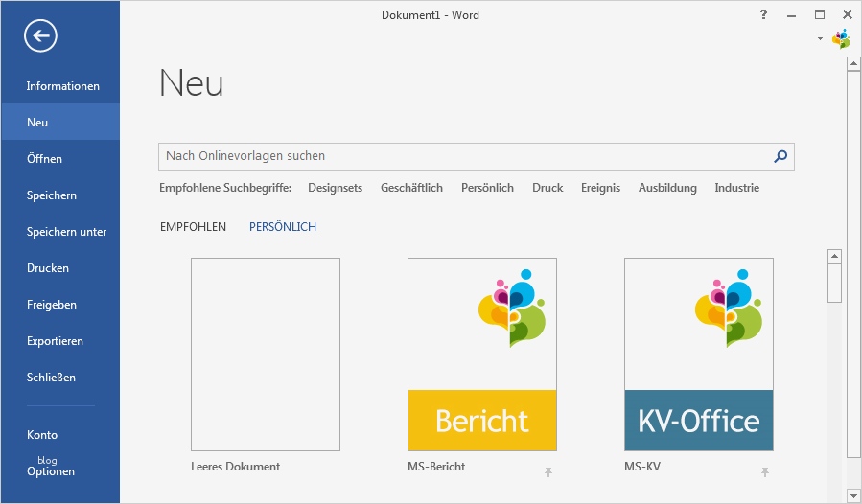Open the account dropdown arrow near logo
This screenshot has width=862, height=504.
820,38
